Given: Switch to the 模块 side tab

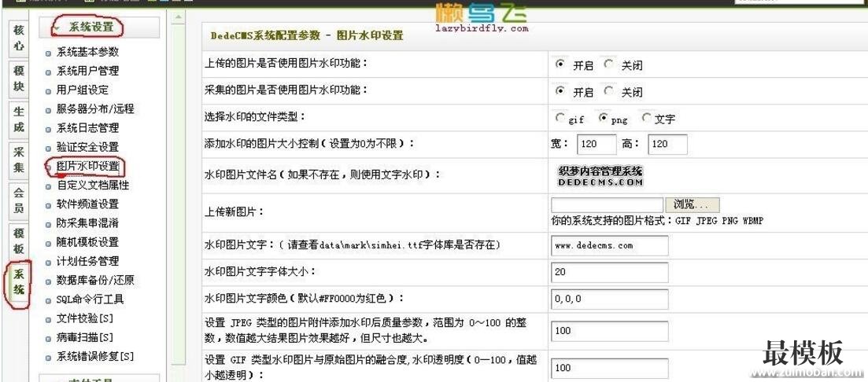Looking at the screenshot, I should point(19,79).
